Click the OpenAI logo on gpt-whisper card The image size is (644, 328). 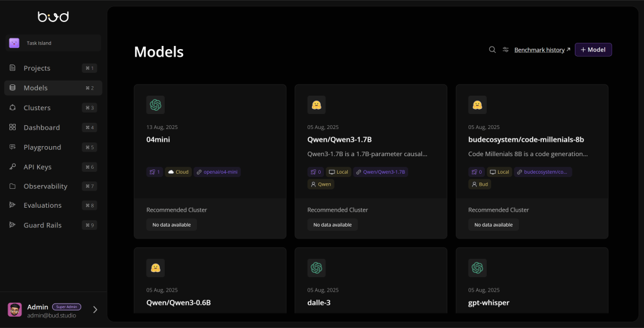click(477, 268)
